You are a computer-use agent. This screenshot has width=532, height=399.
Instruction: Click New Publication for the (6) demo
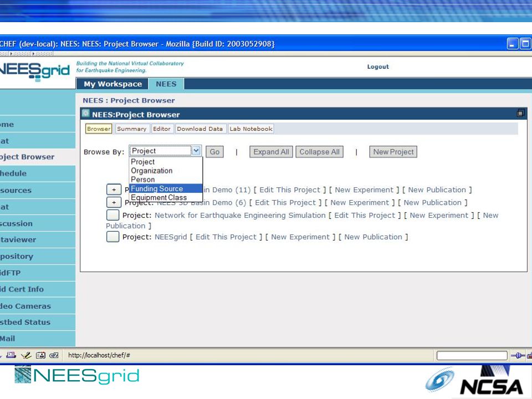click(433, 203)
